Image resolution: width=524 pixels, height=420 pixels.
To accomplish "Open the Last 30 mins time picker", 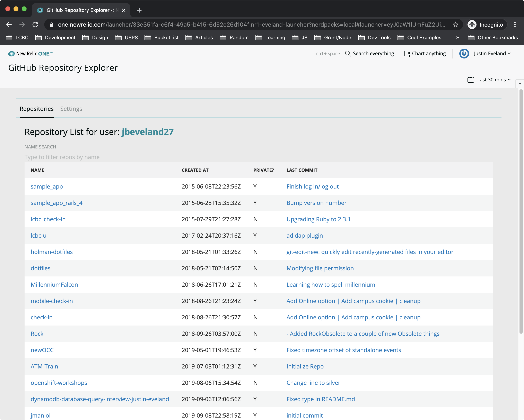I will pyautogui.click(x=489, y=80).
